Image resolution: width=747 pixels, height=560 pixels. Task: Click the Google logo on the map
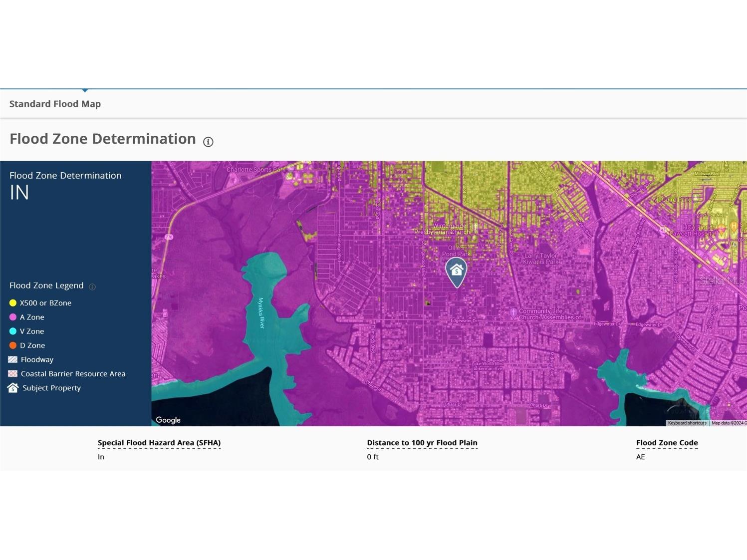(168, 420)
